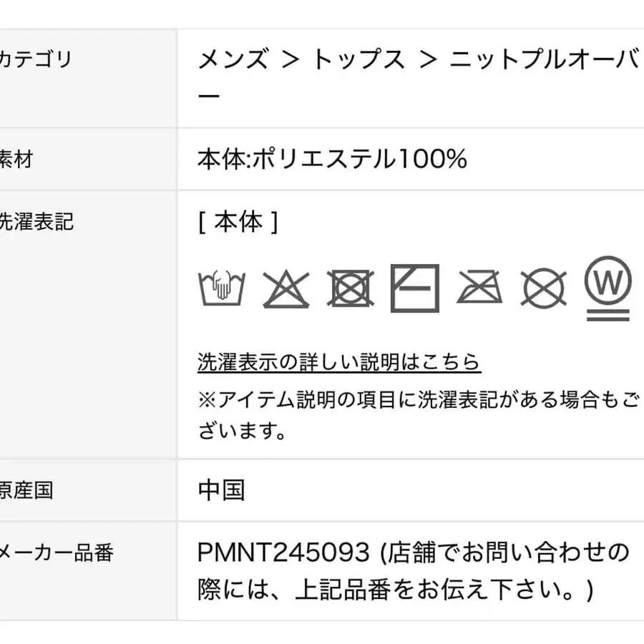Viewport: 644px width, 644px height.
Task: Click the [ 本体 ] laundry heading
Action: pyautogui.click(x=238, y=222)
